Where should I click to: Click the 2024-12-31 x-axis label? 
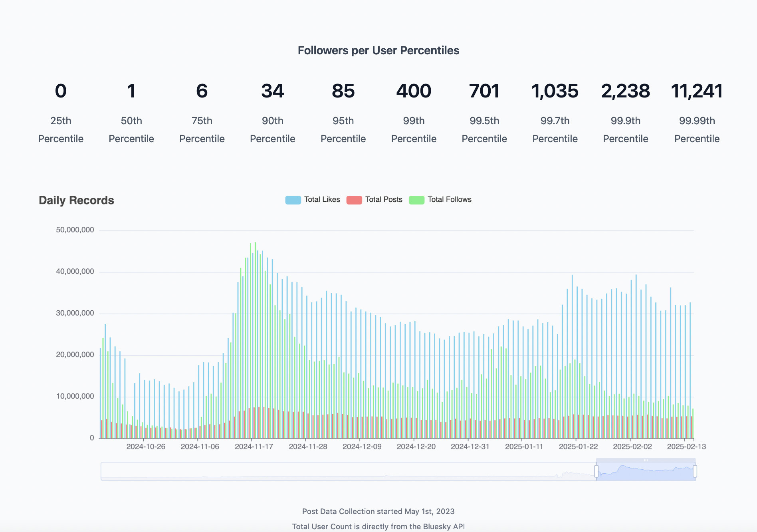point(470,447)
